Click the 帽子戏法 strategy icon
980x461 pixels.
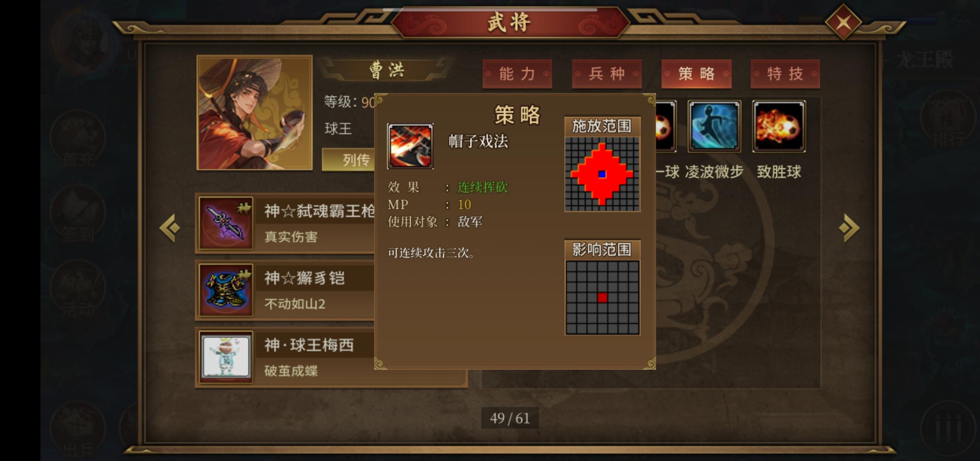point(410,146)
